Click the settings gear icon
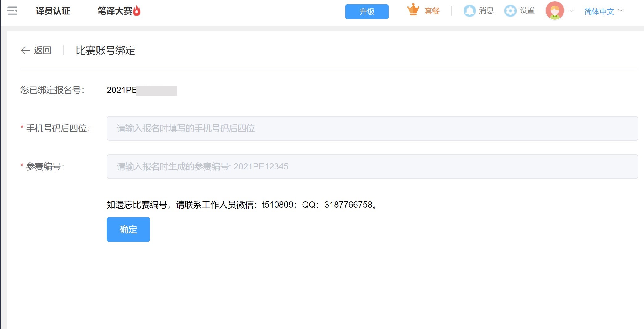The image size is (644, 329). [x=510, y=11]
